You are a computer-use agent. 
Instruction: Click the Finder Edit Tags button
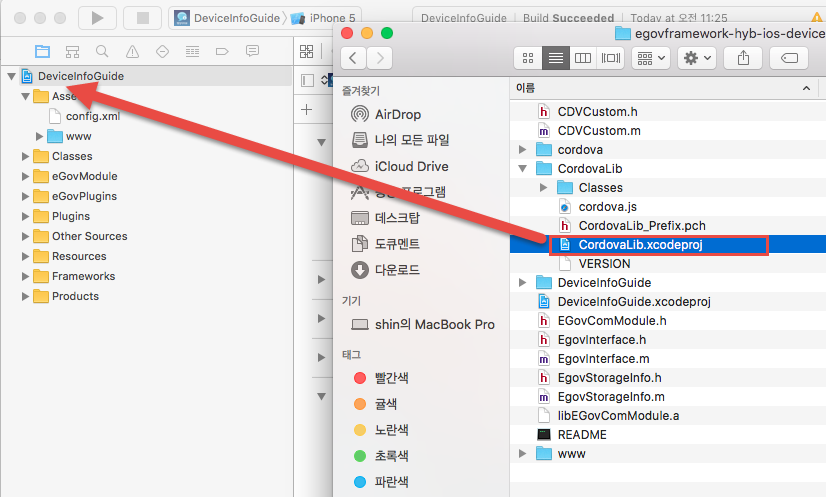(x=789, y=59)
